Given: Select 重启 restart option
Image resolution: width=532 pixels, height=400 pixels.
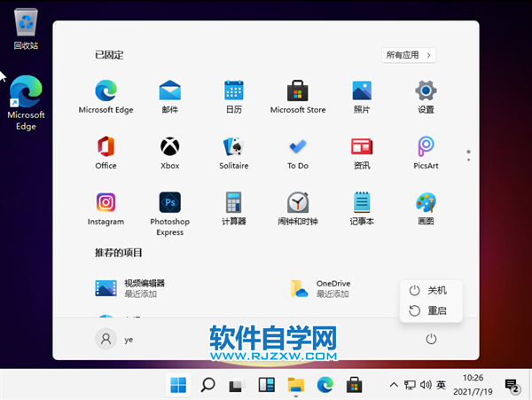Looking at the screenshot, I should coord(429,311).
